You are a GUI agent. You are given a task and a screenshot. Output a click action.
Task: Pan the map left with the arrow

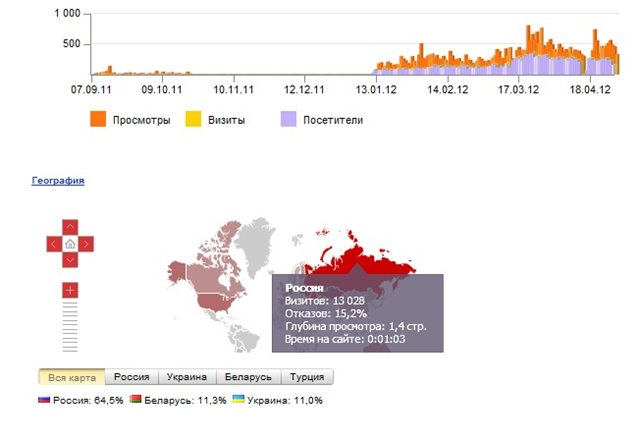pyautogui.click(x=53, y=243)
